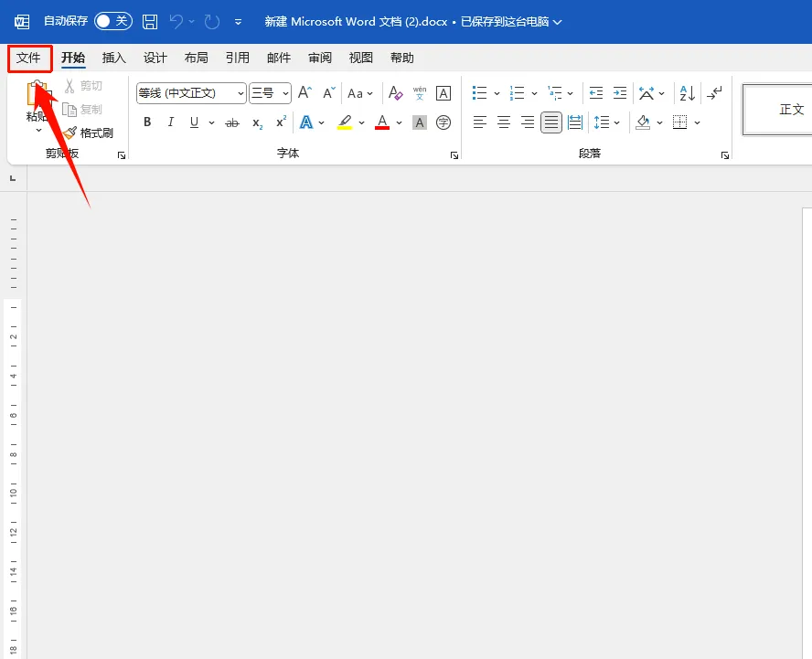
Task: Decrease paragraph indent
Action: coord(596,93)
